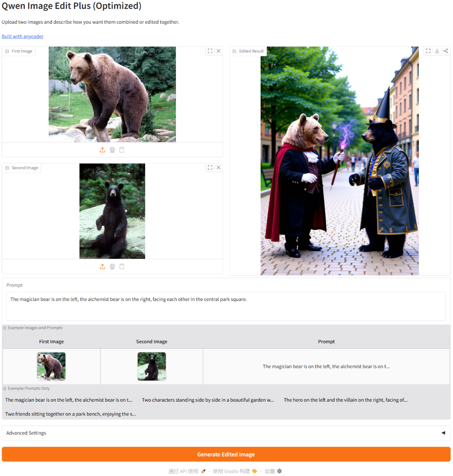
Task: Paste from clipboard into First Image
Action: [122, 150]
